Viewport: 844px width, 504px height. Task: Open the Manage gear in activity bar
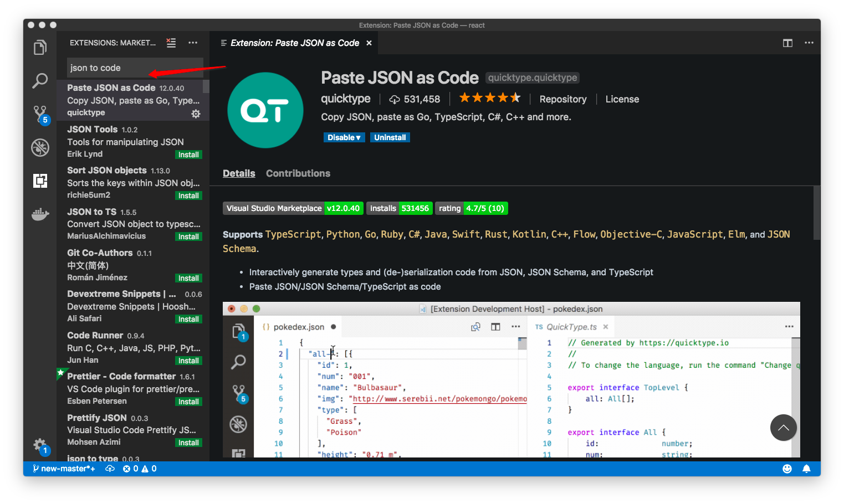[40, 446]
